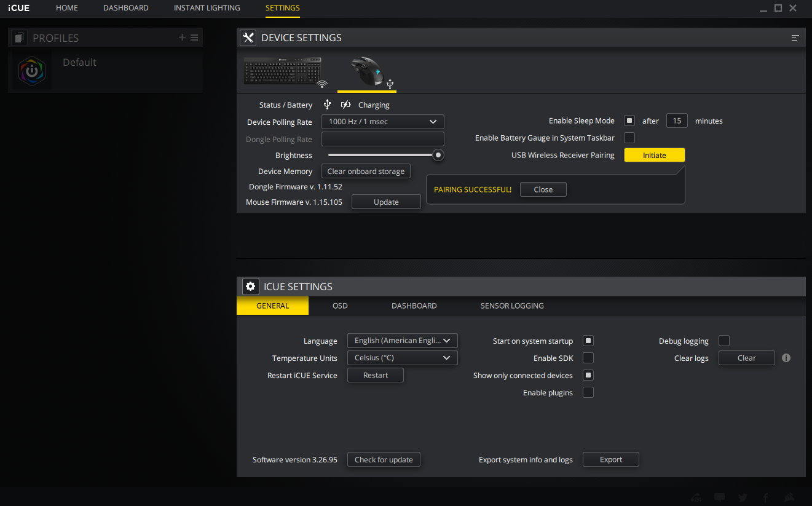
Task: Open the DASHBOARD tab under iCUE Settings
Action: click(414, 306)
